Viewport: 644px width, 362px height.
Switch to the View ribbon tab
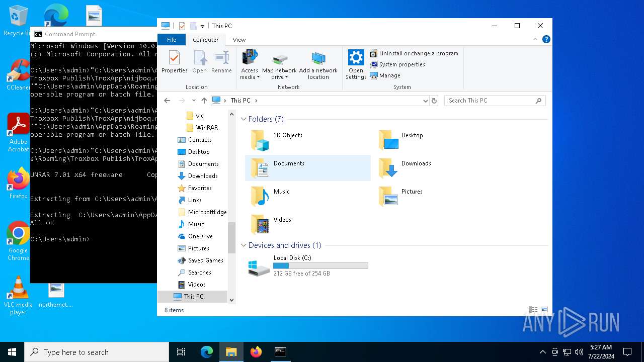tap(239, 40)
